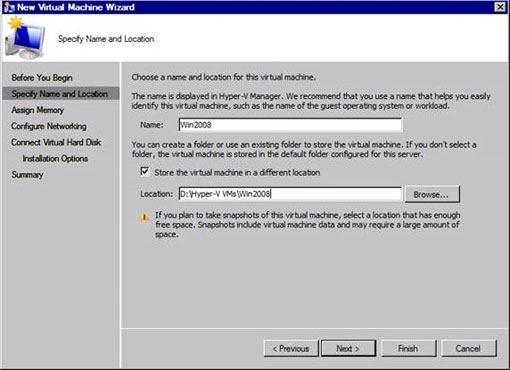Click the 'You can create a folder' paragraph
Viewport: 510px width, 370px height.
click(x=304, y=149)
